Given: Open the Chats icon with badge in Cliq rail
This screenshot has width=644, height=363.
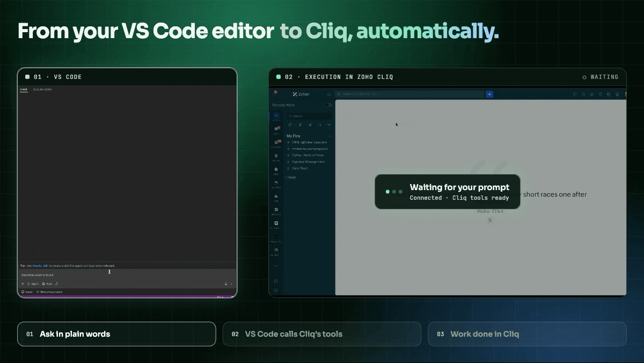Looking at the screenshot, I should (x=276, y=129).
